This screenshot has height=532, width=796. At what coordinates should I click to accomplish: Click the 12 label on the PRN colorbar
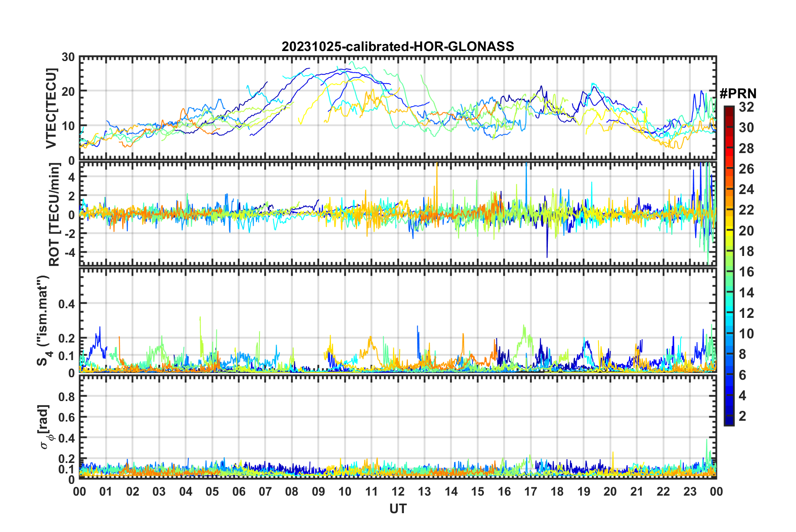(746, 313)
